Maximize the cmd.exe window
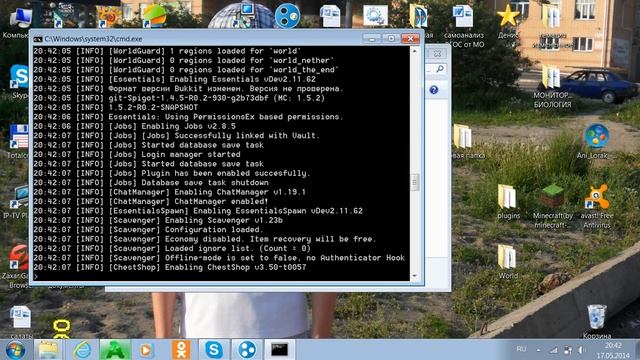 click(391, 38)
